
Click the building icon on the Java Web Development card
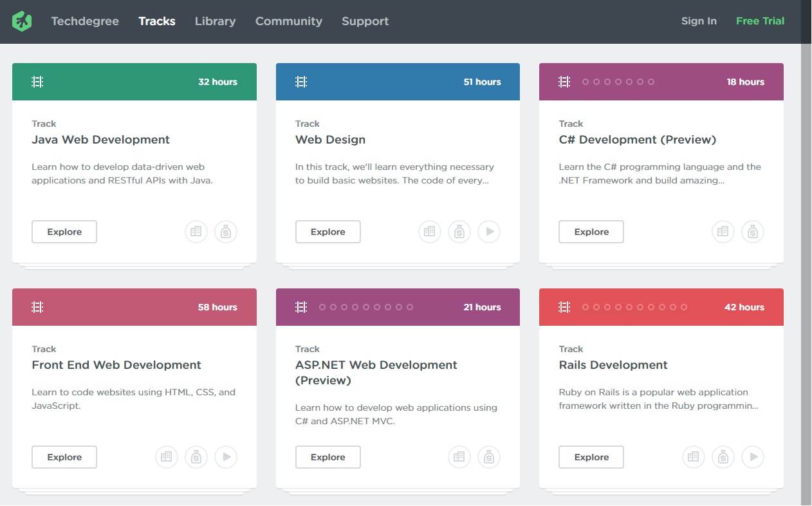coord(196,232)
